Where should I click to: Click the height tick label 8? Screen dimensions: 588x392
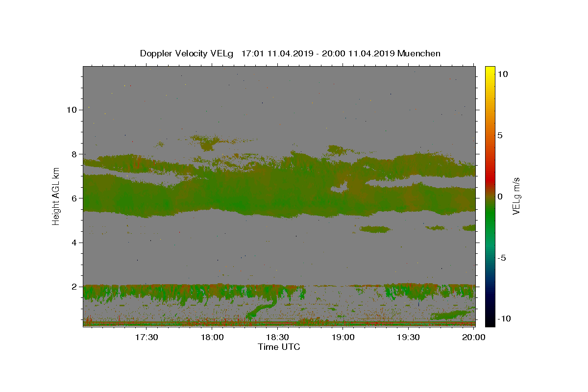point(74,154)
